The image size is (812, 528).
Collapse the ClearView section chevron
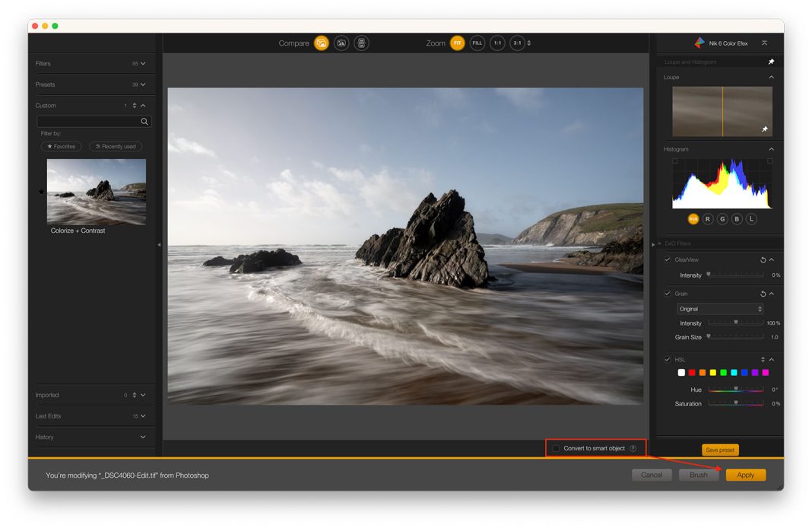[771, 259]
